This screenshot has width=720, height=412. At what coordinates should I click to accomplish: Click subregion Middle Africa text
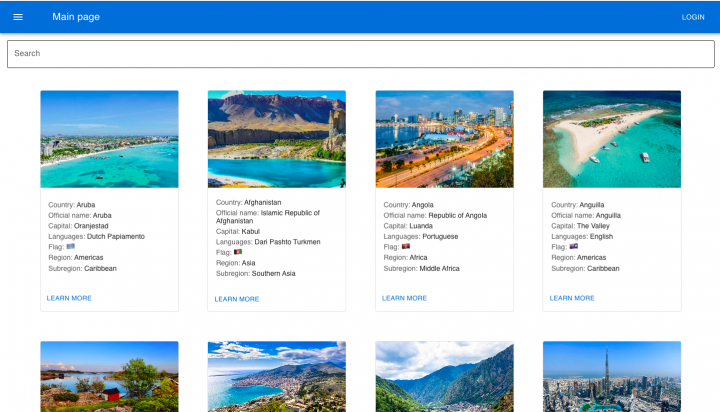pos(439,269)
